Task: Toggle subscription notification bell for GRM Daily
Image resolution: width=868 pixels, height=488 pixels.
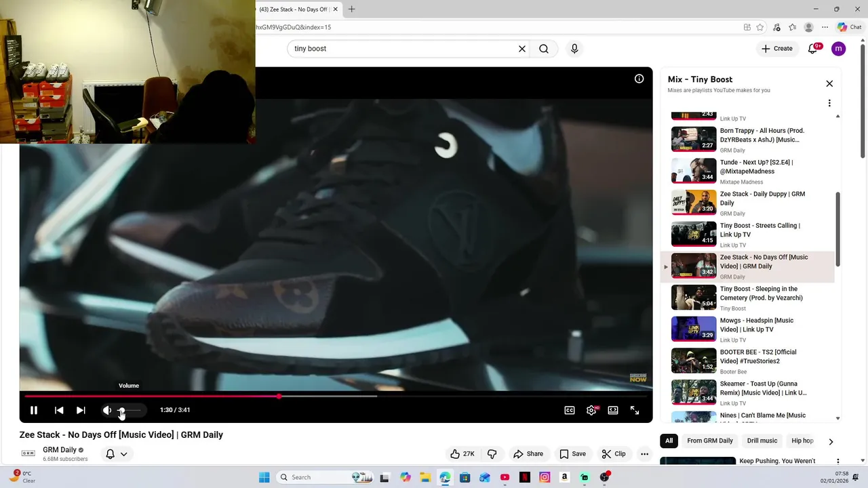Action: coord(110,454)
